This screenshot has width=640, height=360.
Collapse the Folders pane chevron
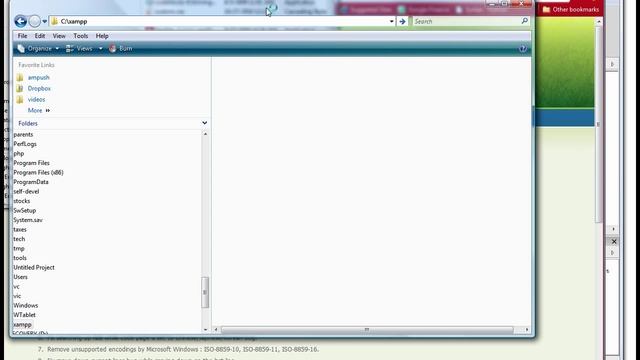click(204, 123)
